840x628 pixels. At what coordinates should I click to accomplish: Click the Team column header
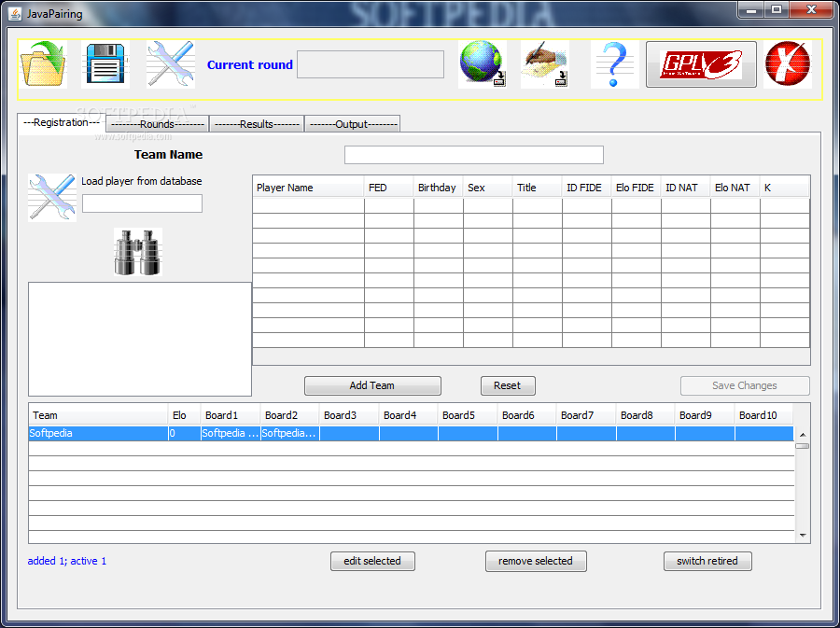pos(99,415)
